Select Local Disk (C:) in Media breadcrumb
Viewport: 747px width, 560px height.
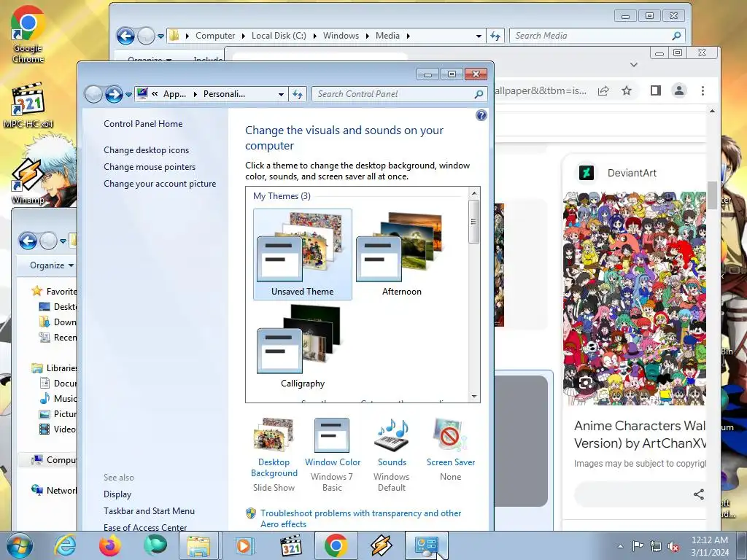(279, 36)
